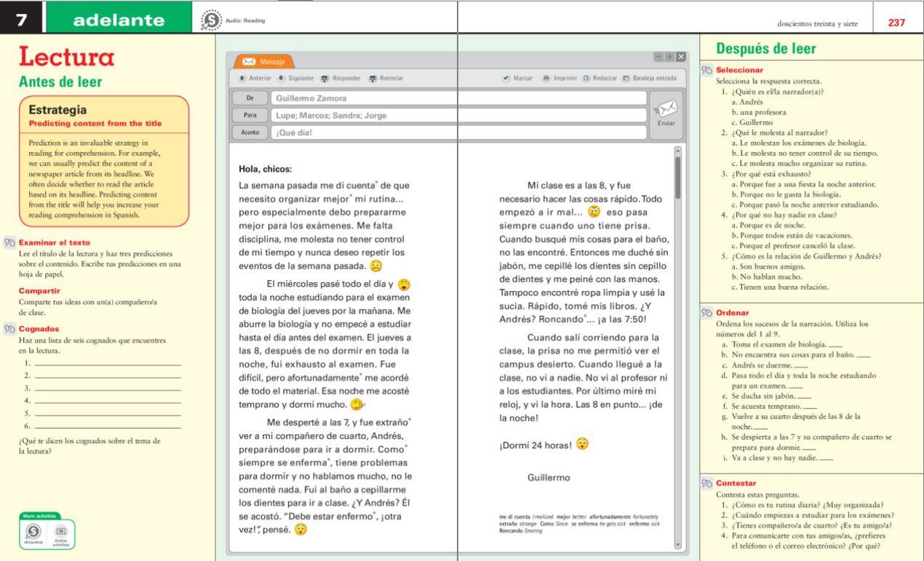The height and width of the screenshot is (561, 924).
Task: Click the 'Compartir' heading
Action: [39, 290]
